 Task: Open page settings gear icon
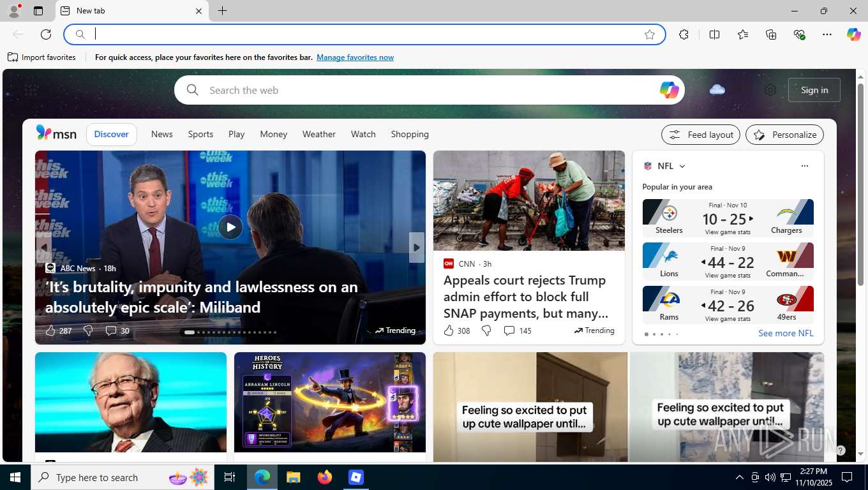point(770,90)
